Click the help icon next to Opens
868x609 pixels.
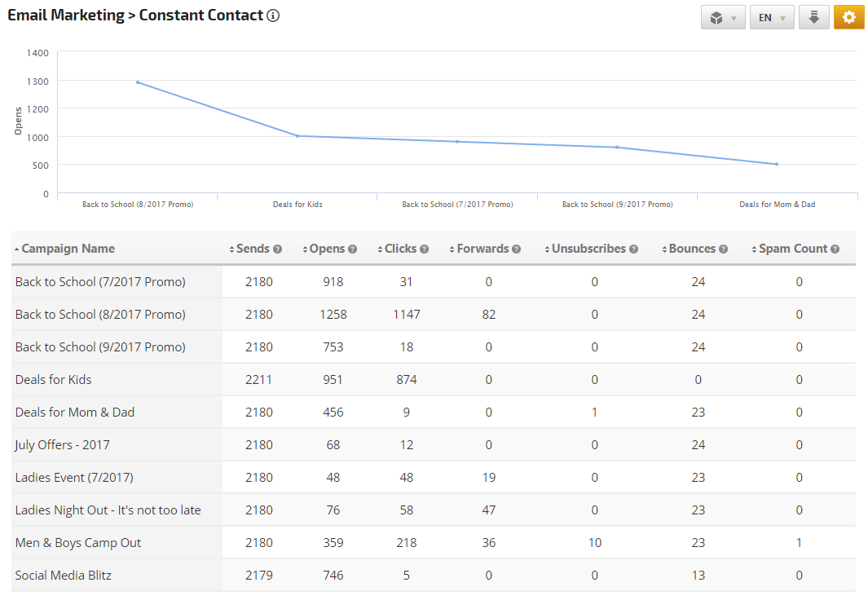[352, 249]
